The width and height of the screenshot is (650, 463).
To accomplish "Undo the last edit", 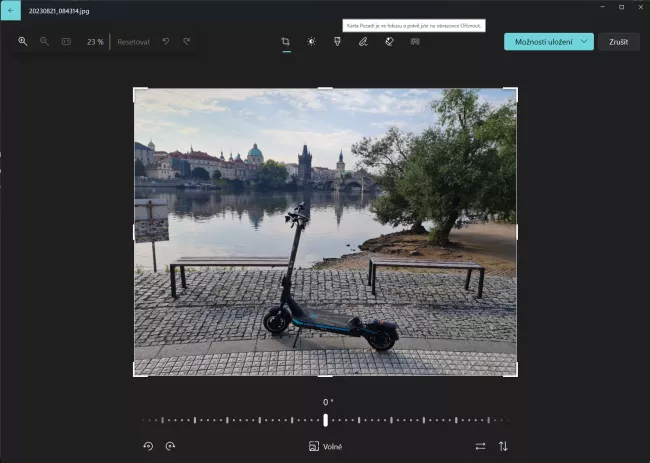I will 166,42.
